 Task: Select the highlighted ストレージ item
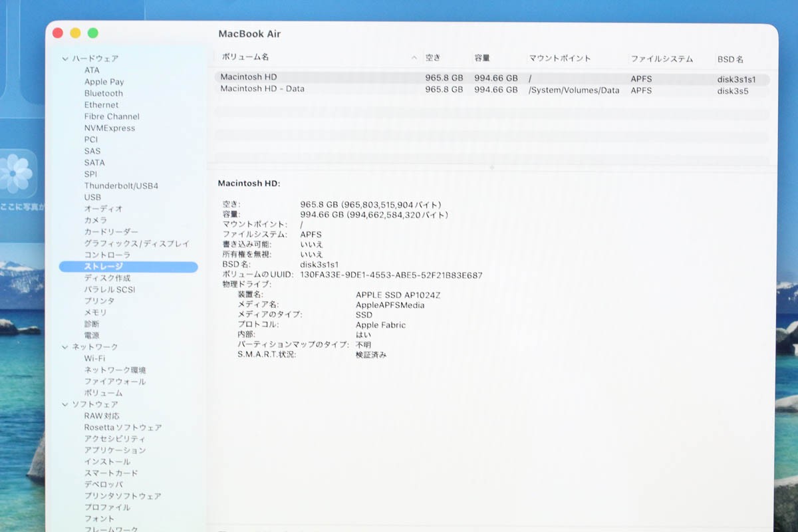pyautogui.click(x=128, y=267)
